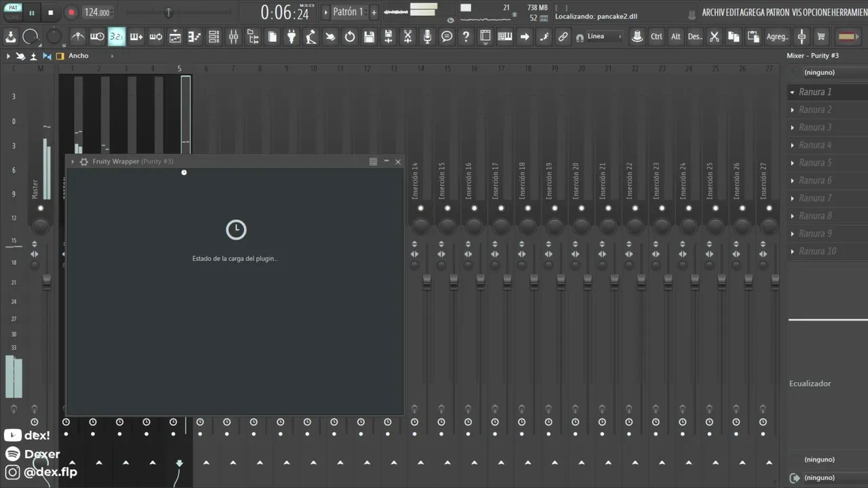Open the OPCIONE menu
The width and height of the screenshot is (868, 488).
coord(816,12)
